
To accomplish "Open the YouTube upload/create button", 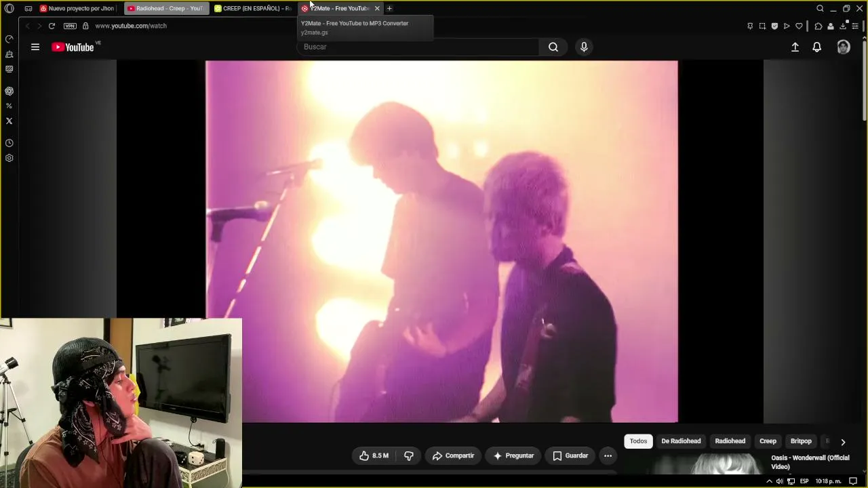I will (x=795, y=47).
